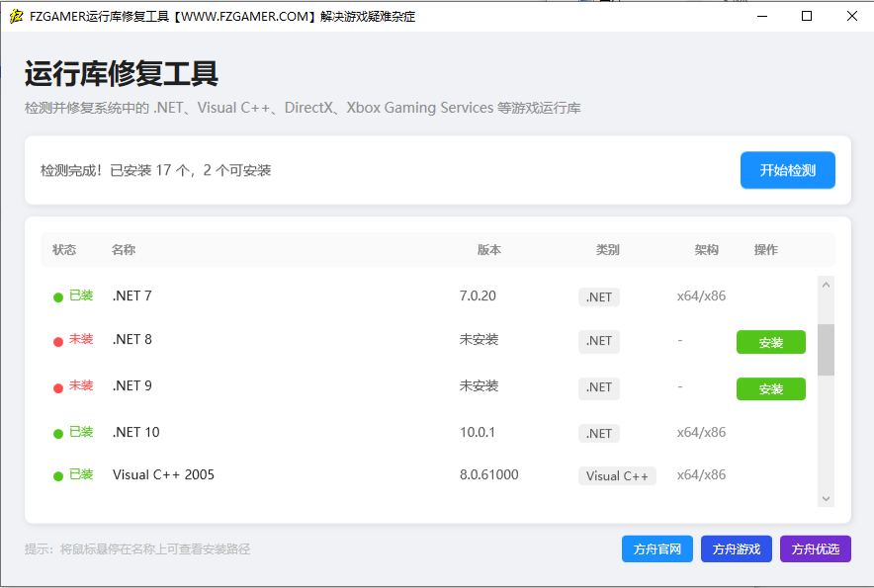Open the 方舟官网 website link
This screenshot has width=874, height=588.
click(656, 548)
